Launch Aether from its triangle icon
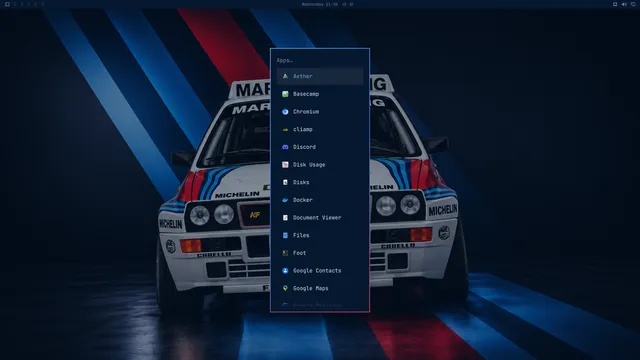640x360 pixels. tap(285, 76)
